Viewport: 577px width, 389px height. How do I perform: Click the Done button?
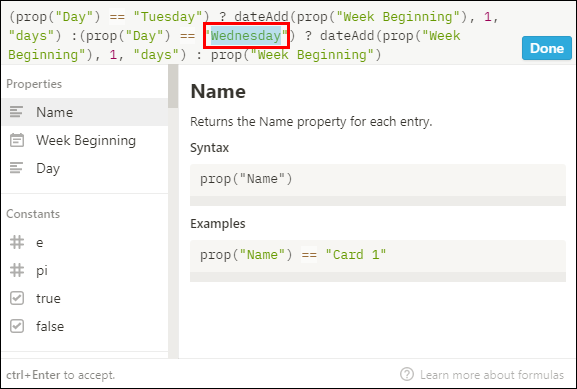pos(546,48)
